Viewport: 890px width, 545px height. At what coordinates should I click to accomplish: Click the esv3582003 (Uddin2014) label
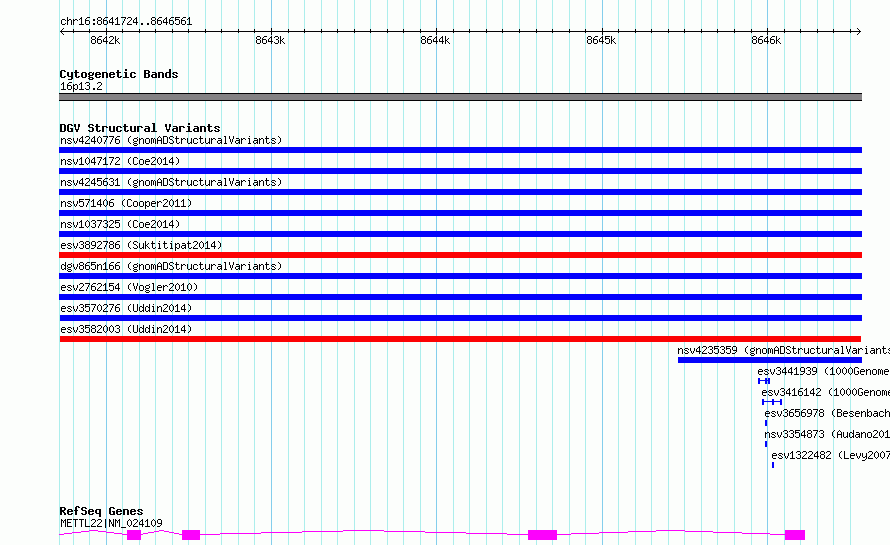(x=126, y=329)
